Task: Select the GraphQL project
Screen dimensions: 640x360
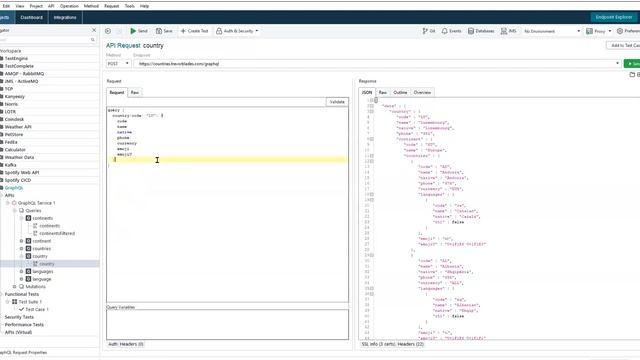Action: 13,188
